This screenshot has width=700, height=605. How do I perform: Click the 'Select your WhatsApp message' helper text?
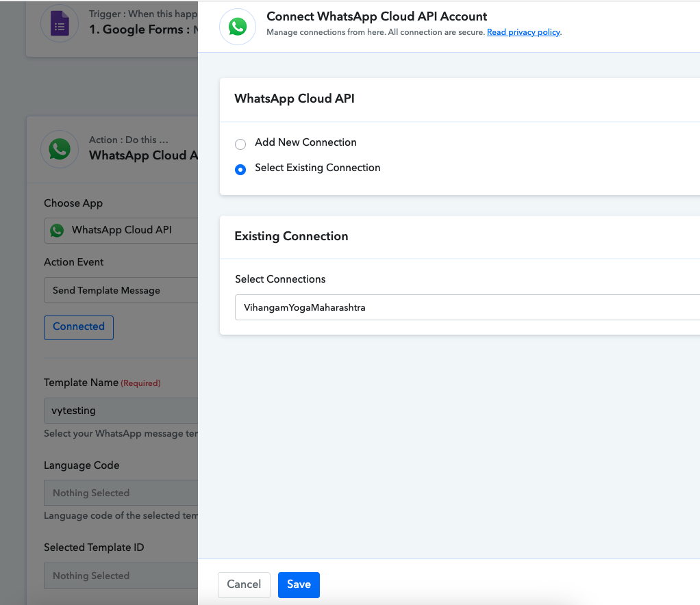(x=121, y=434)
